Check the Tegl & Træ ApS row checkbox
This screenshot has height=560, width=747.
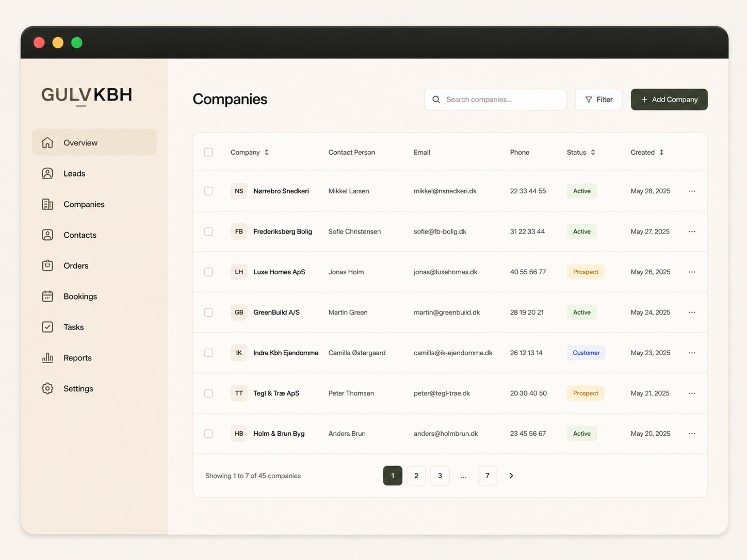click(208, 393)
